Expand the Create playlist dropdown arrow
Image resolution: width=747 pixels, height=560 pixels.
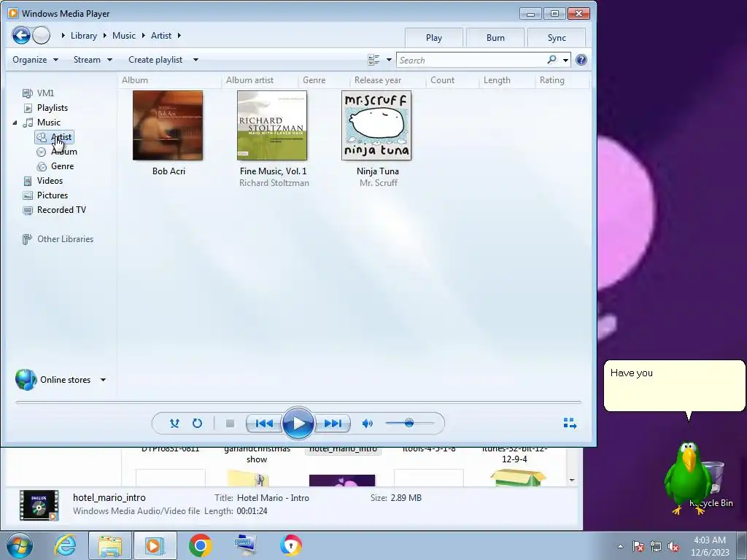196,60
